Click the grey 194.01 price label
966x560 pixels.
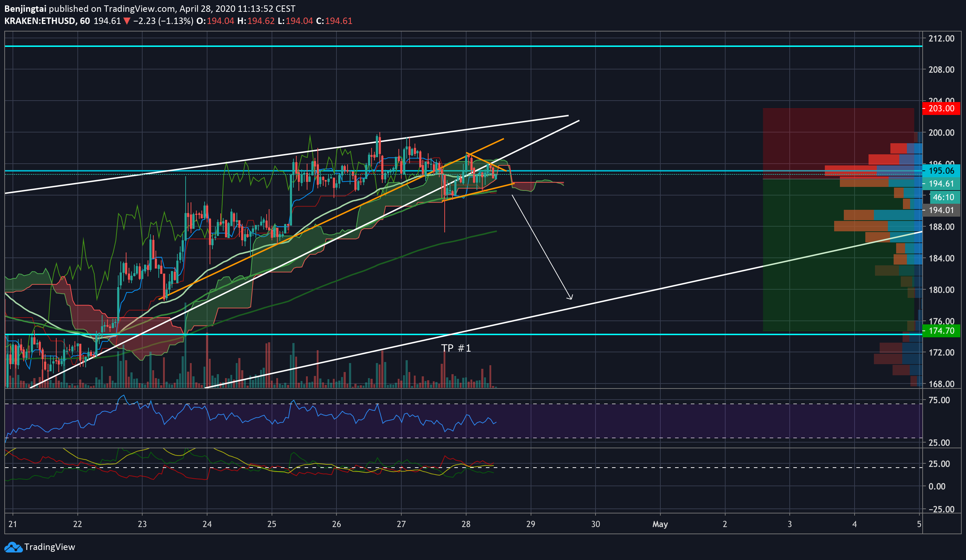tap(941, 210)
